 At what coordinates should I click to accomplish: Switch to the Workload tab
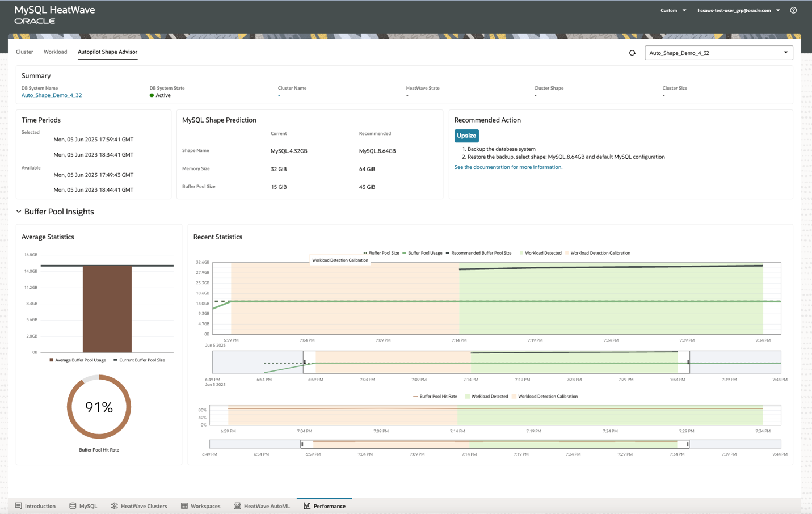coord(55,52)
